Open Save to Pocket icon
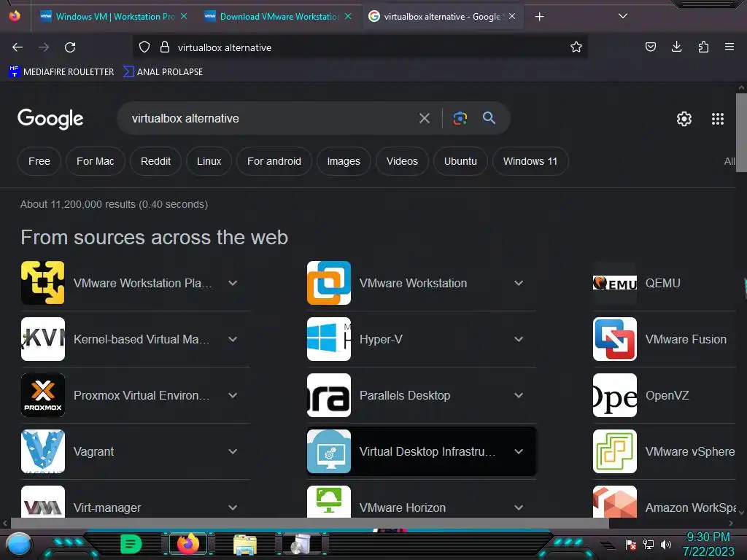Screen dimensions: 747x560 pyautogui.click(x=650, y=47)
